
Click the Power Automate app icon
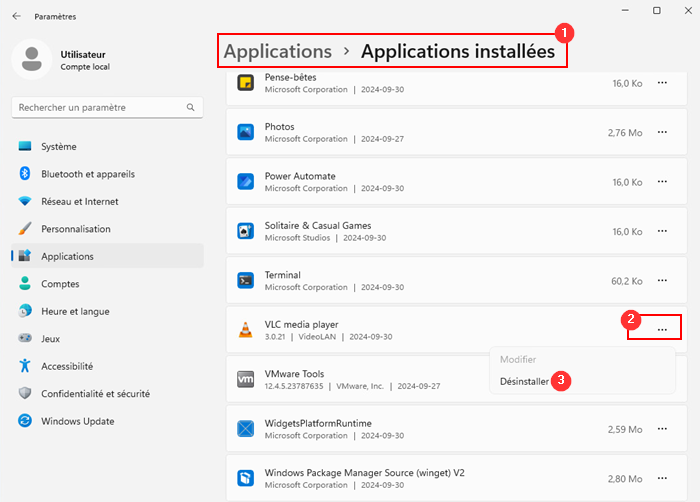click(246, 181)
